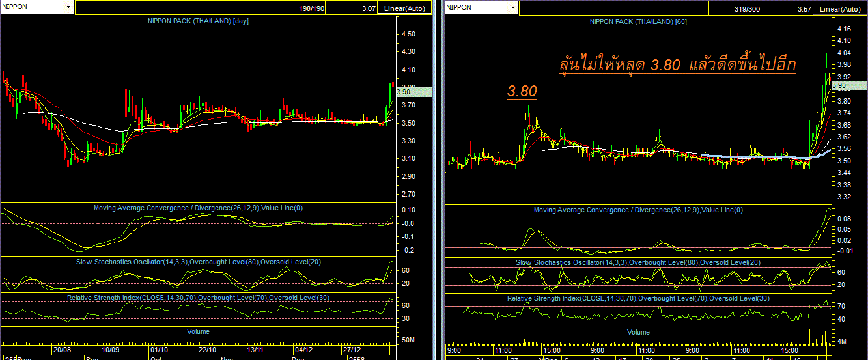Click the 4.30 price level on day chart scale

(408, 51)
